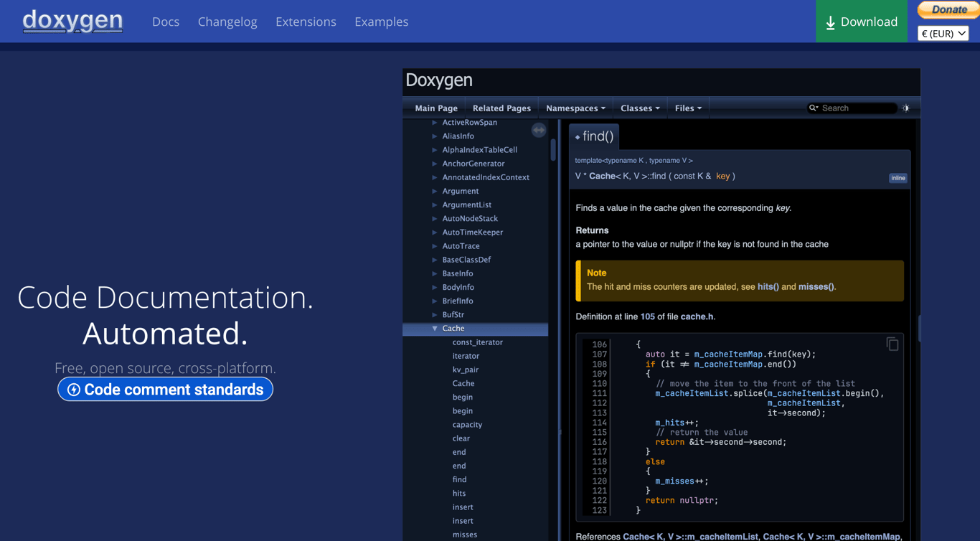
Task: Toggle the light/dark theme sun icon
Action: pos(906,108)
